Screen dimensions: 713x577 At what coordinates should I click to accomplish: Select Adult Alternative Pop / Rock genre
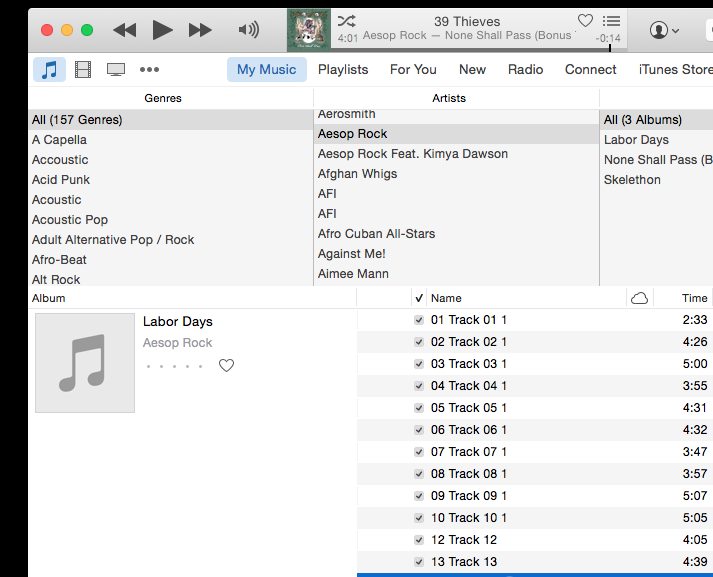[x=171, y=240]
